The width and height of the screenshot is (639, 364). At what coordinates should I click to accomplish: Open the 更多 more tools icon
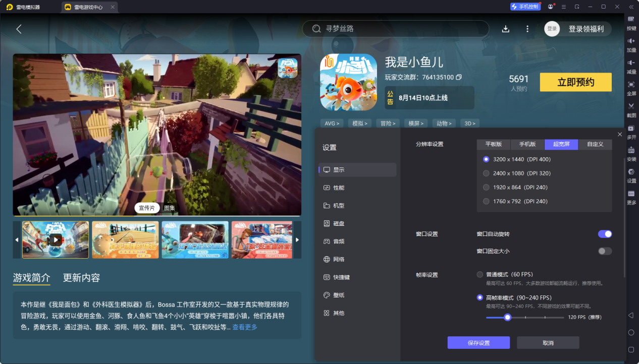coord(631,194)
